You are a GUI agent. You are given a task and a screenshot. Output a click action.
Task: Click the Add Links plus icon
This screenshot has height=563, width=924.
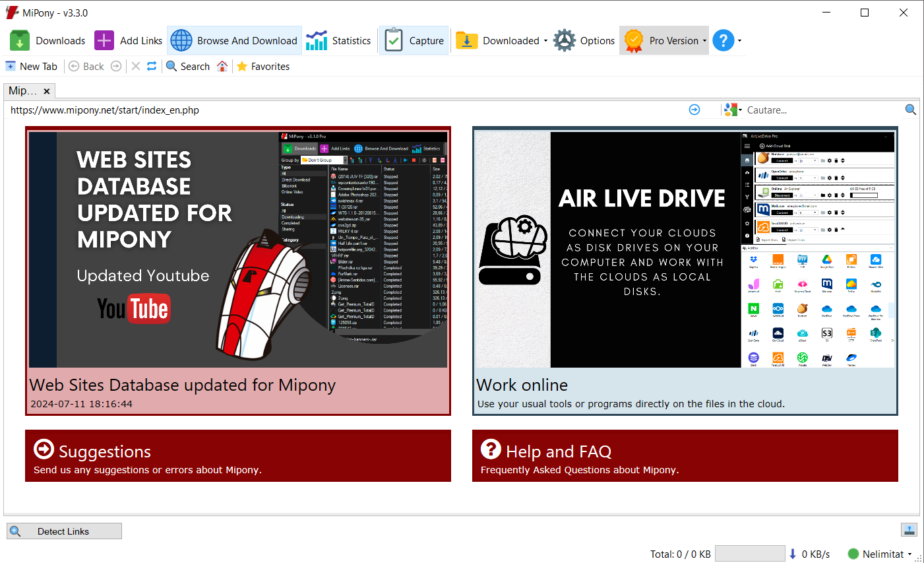coord(104,40)
